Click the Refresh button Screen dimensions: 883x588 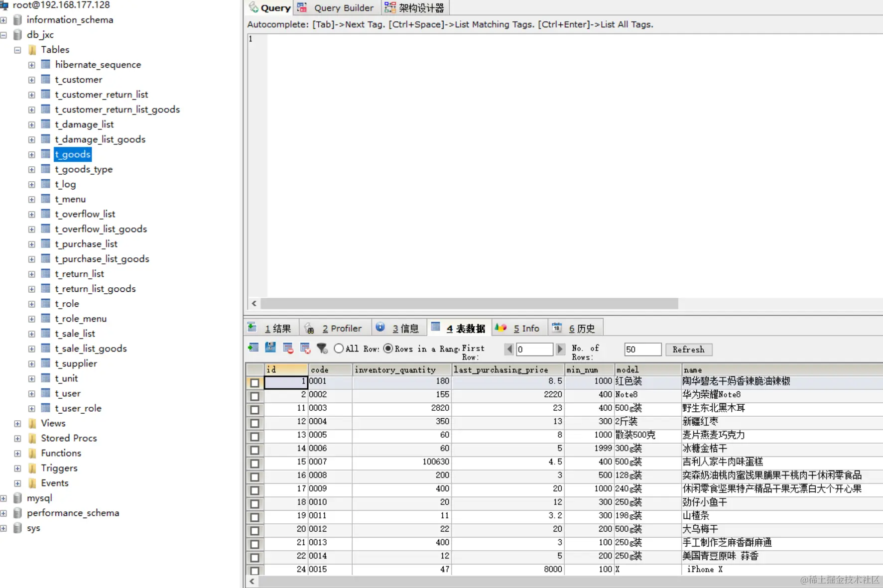[x=688, y=350]
